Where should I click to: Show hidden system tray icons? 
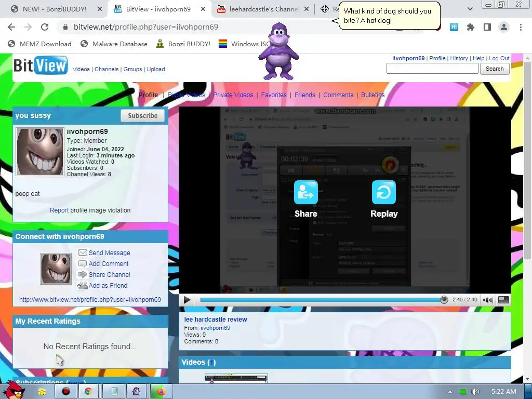(x=450, y=392)
